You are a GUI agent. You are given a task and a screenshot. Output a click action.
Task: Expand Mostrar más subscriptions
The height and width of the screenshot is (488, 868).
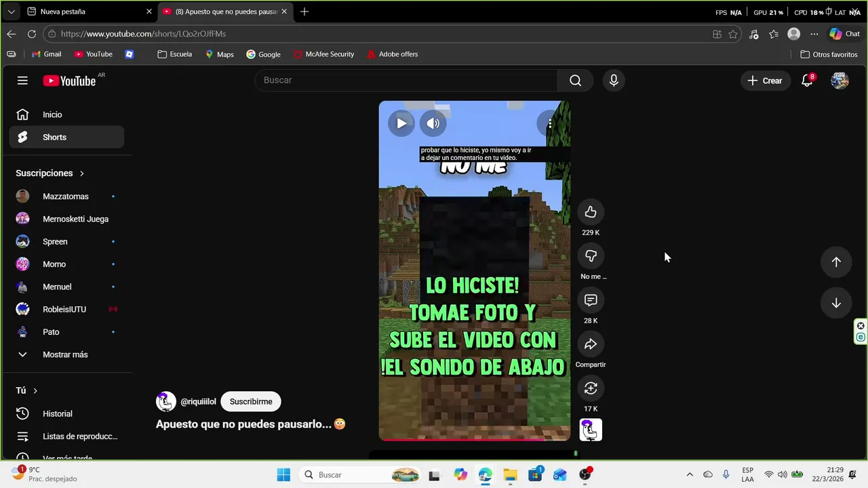pyautogui.click(x=66, y=354)
